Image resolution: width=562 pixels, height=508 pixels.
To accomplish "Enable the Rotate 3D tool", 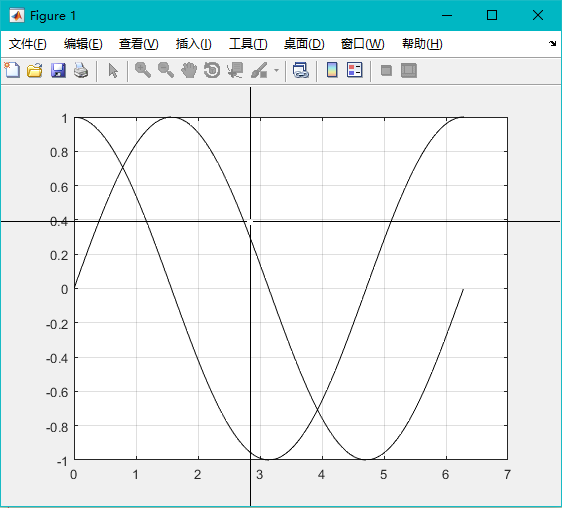I will 212,70.
